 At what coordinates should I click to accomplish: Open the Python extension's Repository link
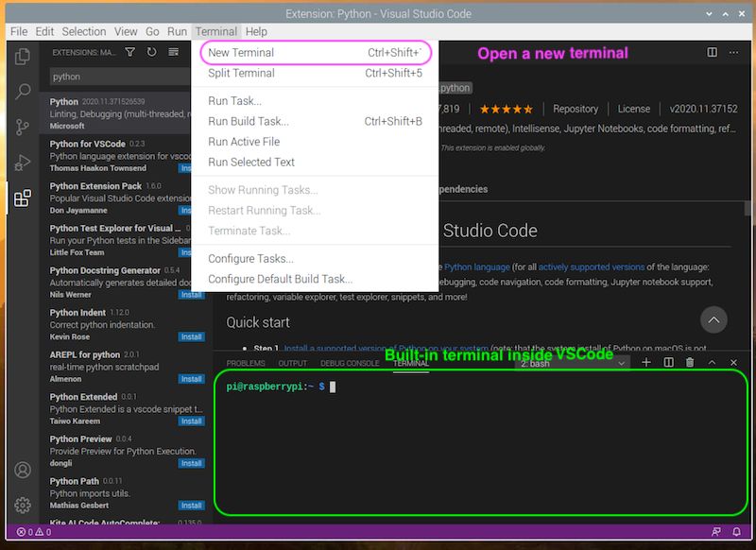coord(576,109)
